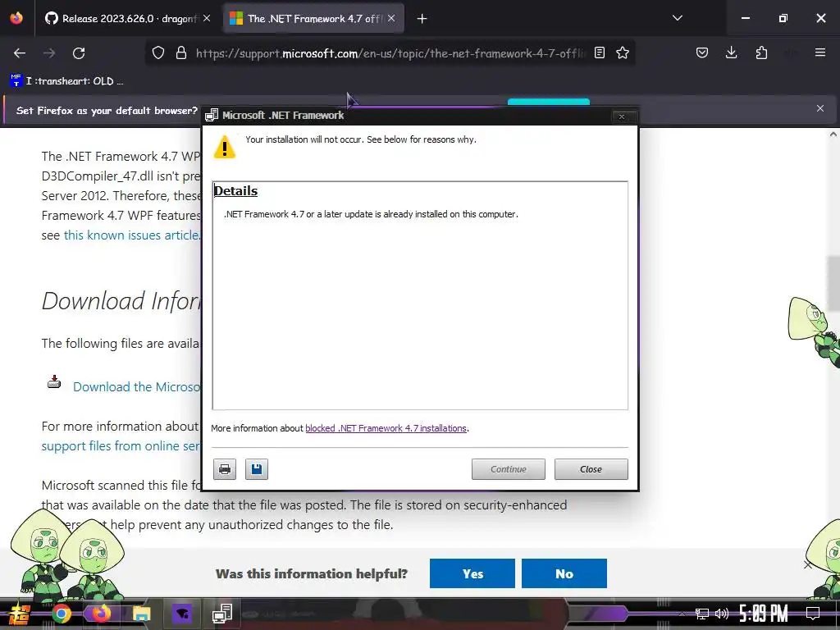This screenshot has width=840, height=630.
Task: Click Download the Microsoft link
Action: pos(137,387)
